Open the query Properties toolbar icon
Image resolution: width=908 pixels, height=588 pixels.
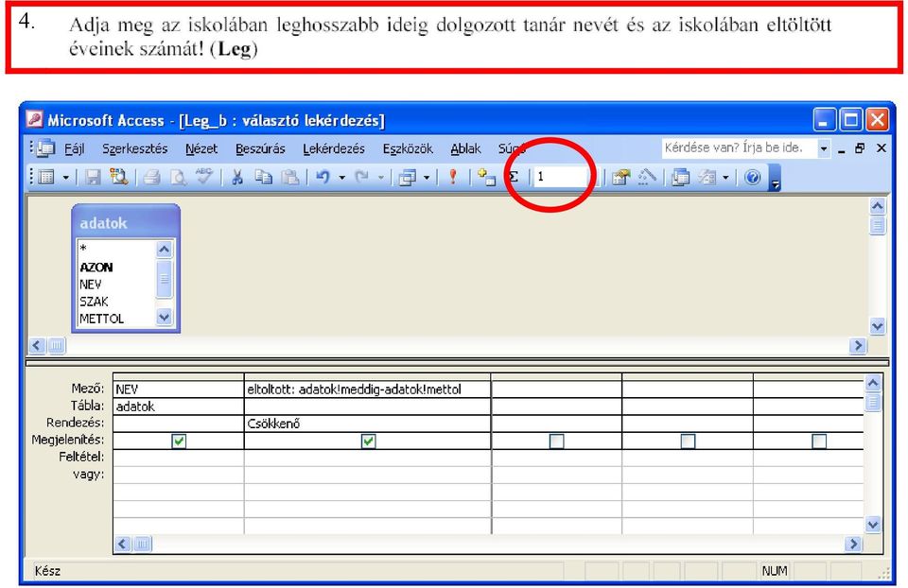(x=620, y=177)
